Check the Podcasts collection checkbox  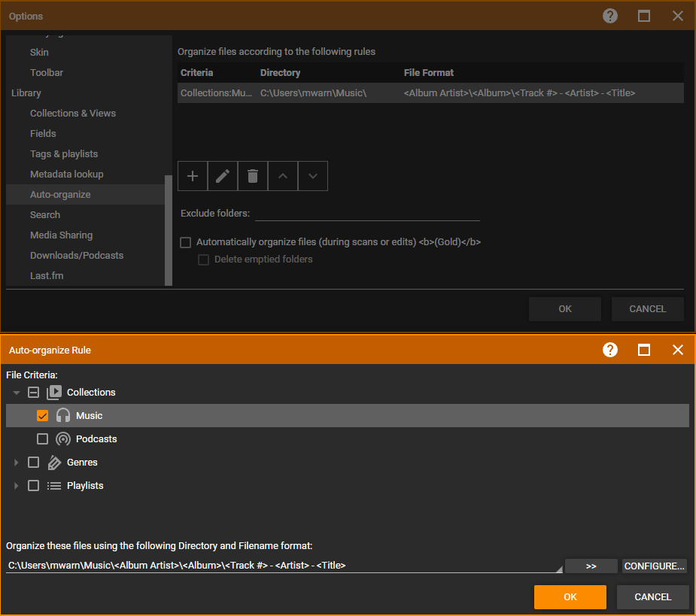(x=43, y=439)
